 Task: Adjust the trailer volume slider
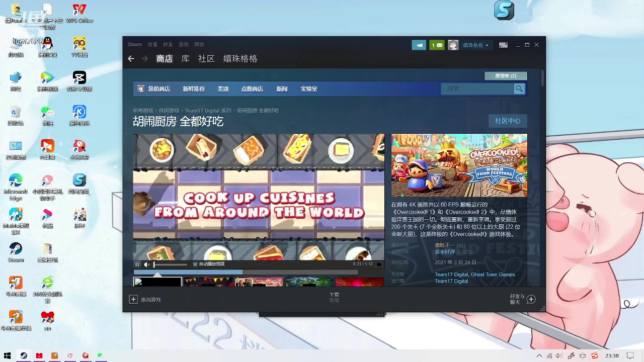170,264
